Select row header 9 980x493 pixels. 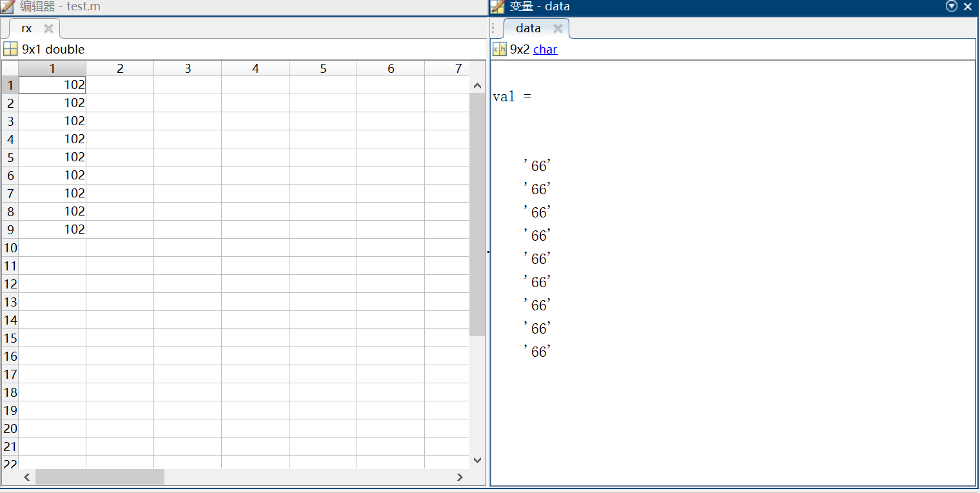point(10,229)
